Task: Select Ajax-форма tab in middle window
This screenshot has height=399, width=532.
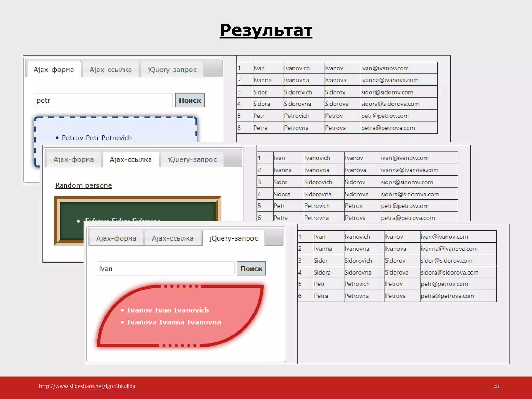Action: coord(74,159)
